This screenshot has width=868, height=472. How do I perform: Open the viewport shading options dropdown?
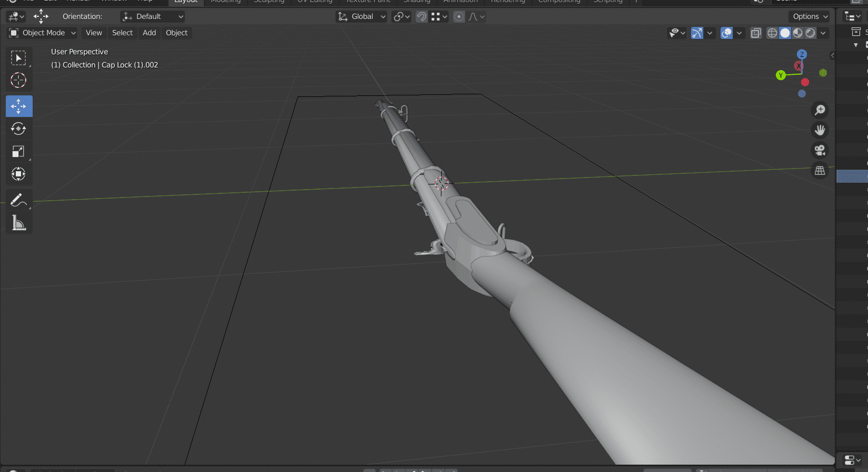point(823,33)
